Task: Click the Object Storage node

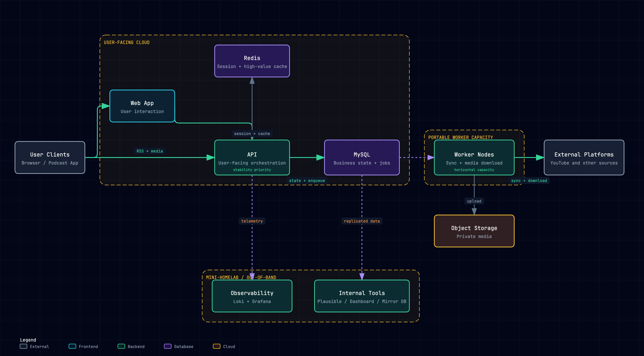Action: click(x=474, y=231)
